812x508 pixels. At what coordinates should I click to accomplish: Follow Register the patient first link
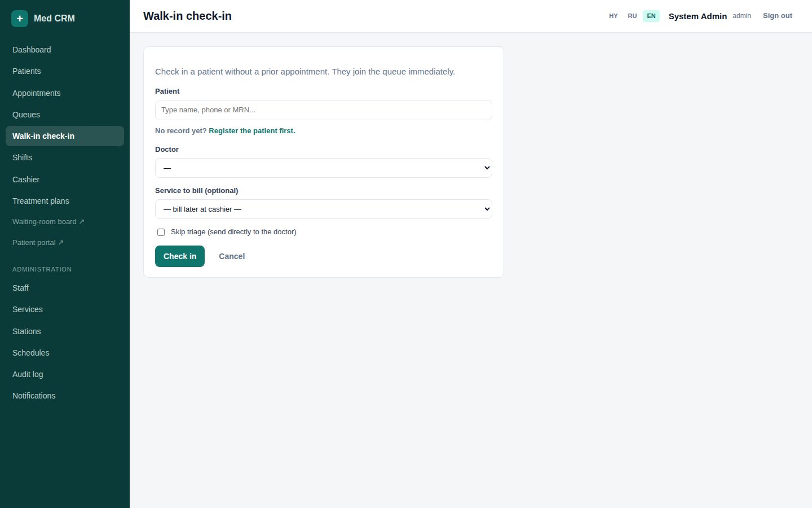pos(252,130)
